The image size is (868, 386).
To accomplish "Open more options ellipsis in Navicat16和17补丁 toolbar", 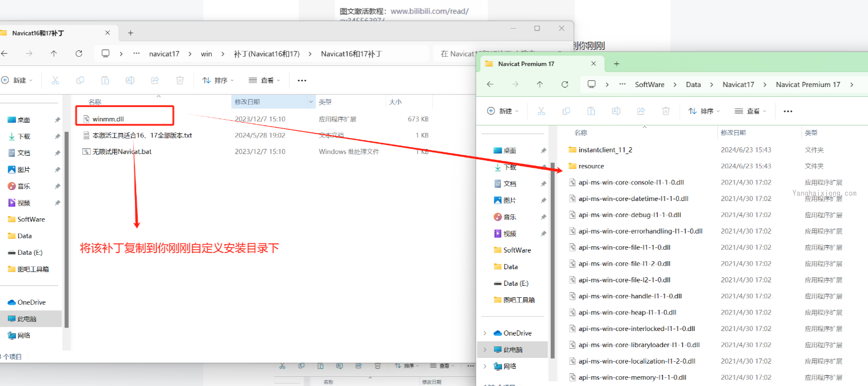I will point(302,80).
